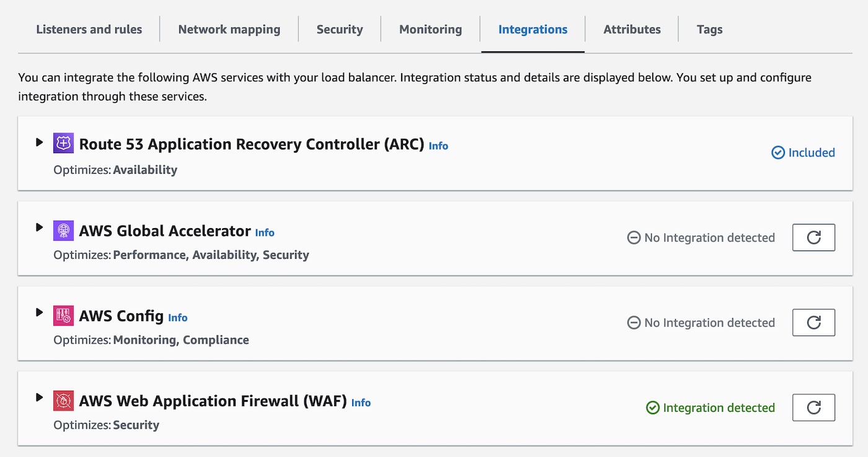
Task: Expand the AWS Config section
Action: click(x=40, y=313)
